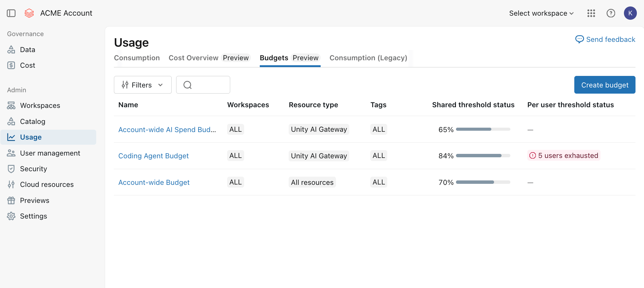The height and width of the screenshot is (288, 644).
Task: Open the Coding Agent Budget link
Action: (153, 156)
